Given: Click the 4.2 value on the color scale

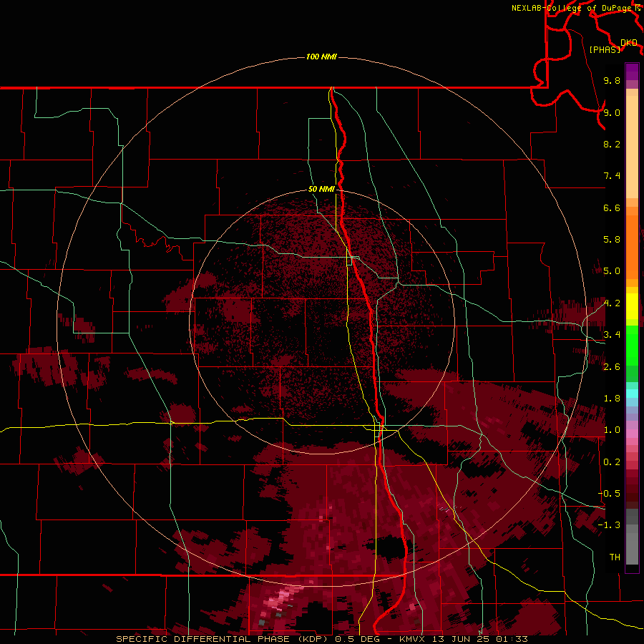Looking at the screenshot, I should click(x=612, y=303).
